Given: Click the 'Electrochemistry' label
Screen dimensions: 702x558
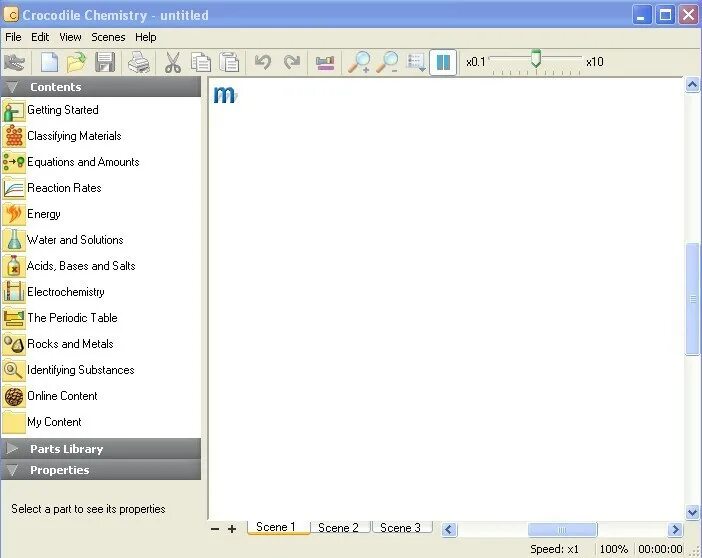Looking at the screenshot, I should click(66, 292).
